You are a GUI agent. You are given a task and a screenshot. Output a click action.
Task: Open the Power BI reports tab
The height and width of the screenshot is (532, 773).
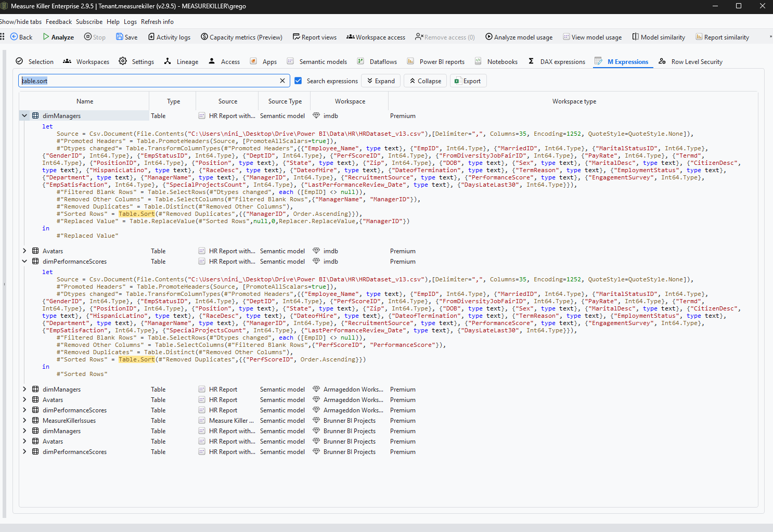436,61
